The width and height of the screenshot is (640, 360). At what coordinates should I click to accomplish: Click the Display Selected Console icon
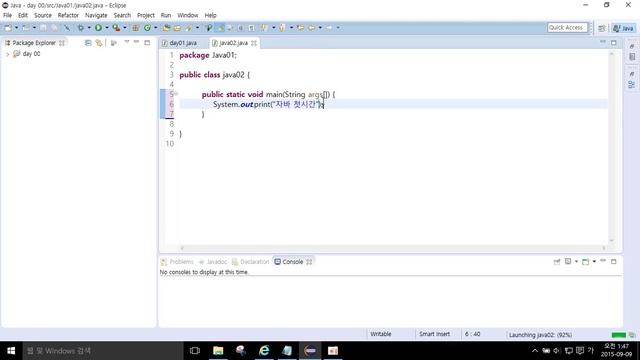[568, 262]
